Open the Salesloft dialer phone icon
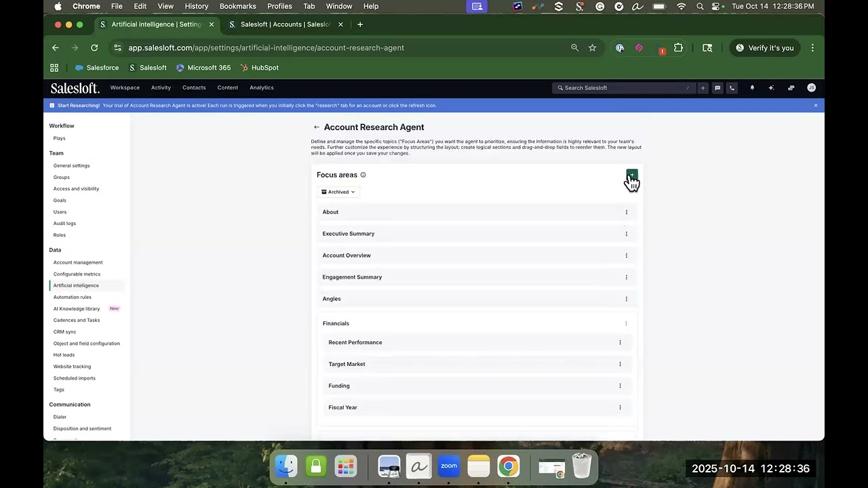868x488 pixels. pos(732,87)
